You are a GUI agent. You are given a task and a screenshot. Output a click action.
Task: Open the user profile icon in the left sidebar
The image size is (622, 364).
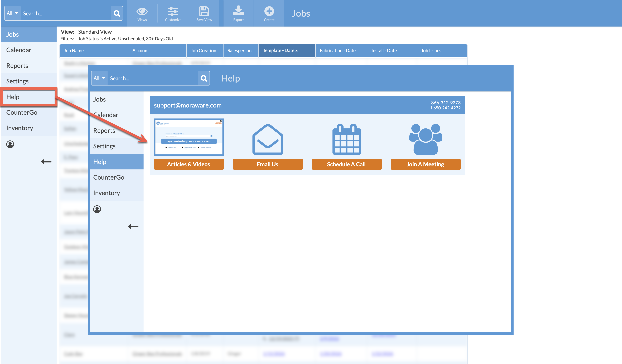pyautogui.click(x=10, y=145)
